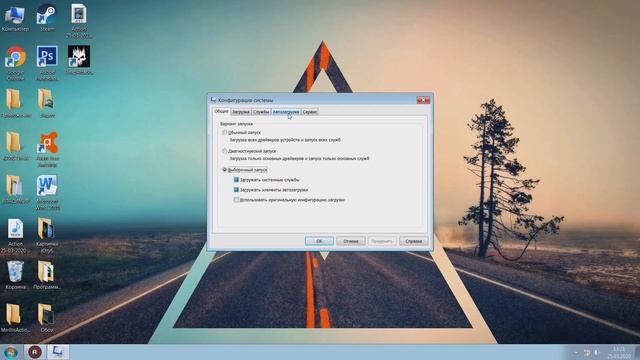Open the network tray icon
The image size is (640, 360).
pyautogui.click(x=587, y=352)
